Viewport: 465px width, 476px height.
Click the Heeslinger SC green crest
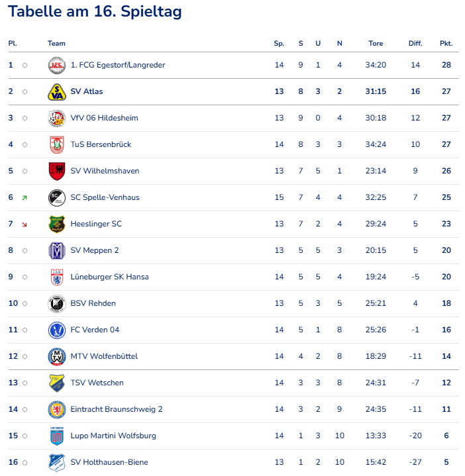(57, 224)
